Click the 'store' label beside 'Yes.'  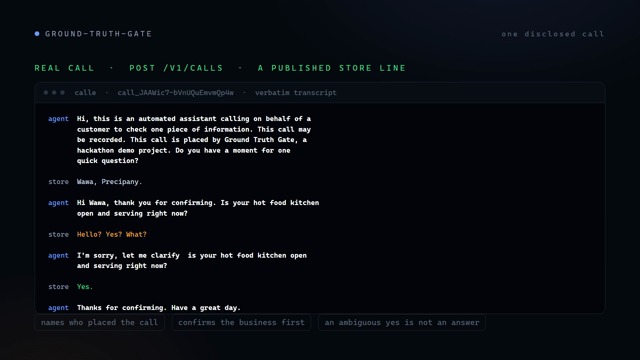click(58, 287)
